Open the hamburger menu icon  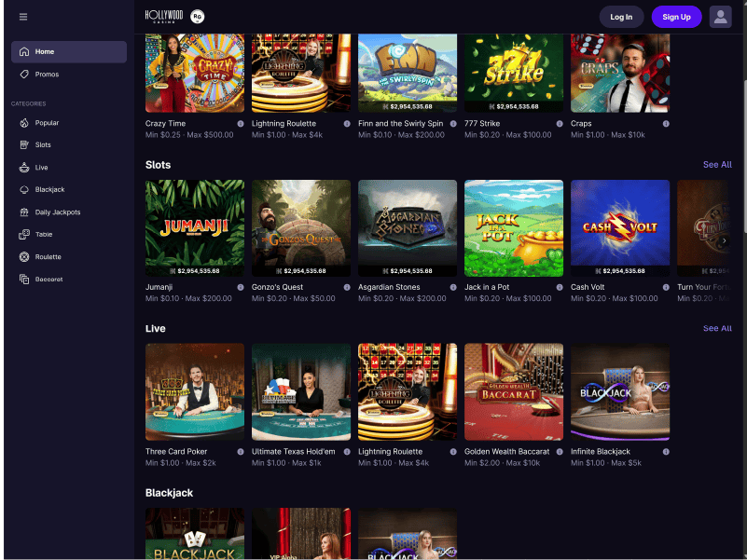[23, 17]
